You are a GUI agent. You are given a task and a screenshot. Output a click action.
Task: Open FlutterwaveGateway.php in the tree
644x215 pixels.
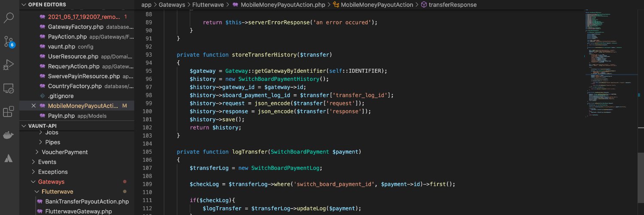[x=77, y=211]
